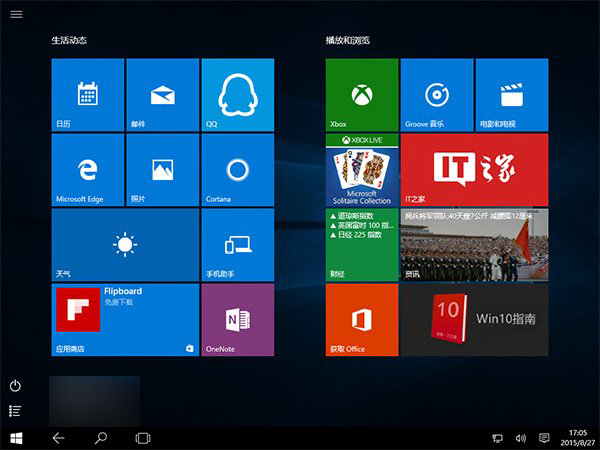Launch the OneNote tile
600x450 pixels.
(x=238, y=320)
